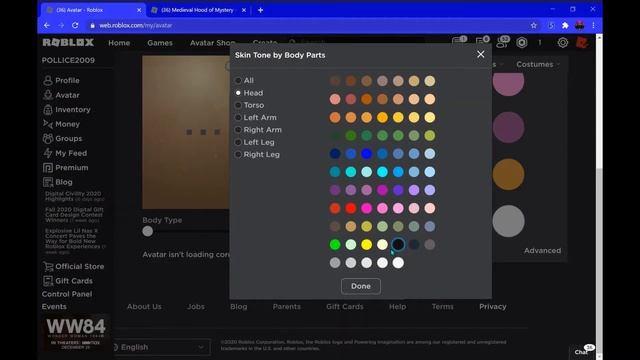640x360 pixels.
Task: Pick the bright yellow skin tone swatch
Action: point(367,244)
